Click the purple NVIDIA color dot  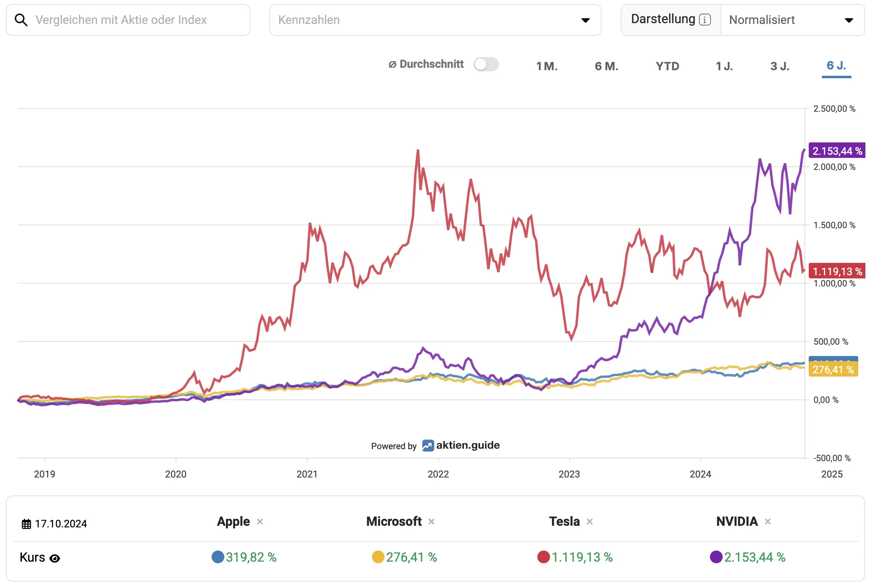pos(717,557)
